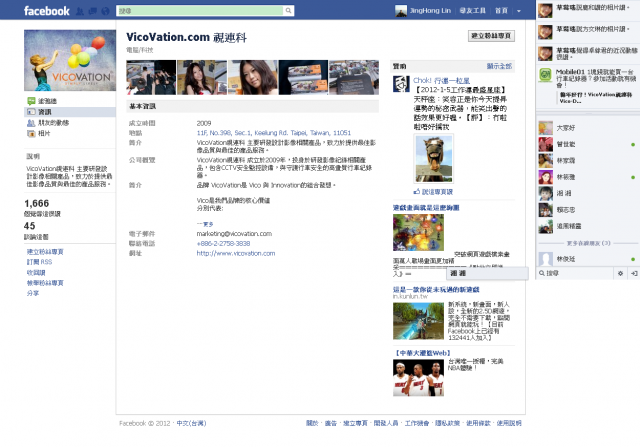This screenshot has height=447, width=640.
Task: Open the first photo of people photographing products
Action: pyautogui.click(x=151, y=77)
